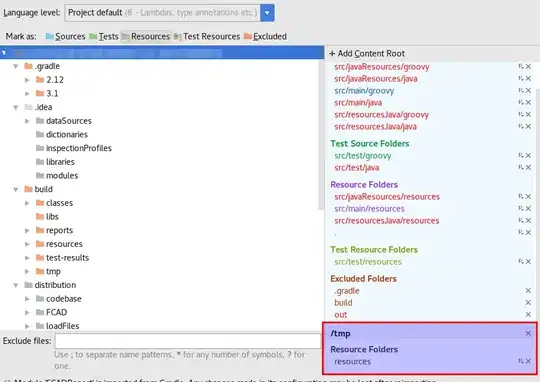Select the dictionaries folder
Viewport: 540px width, 382px height.
(62, 134)
